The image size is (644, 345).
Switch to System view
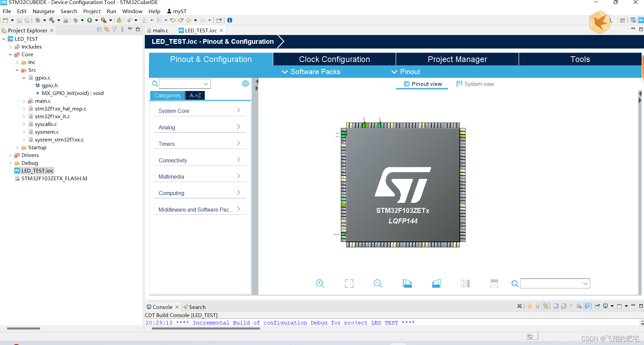tap(475, 84)
